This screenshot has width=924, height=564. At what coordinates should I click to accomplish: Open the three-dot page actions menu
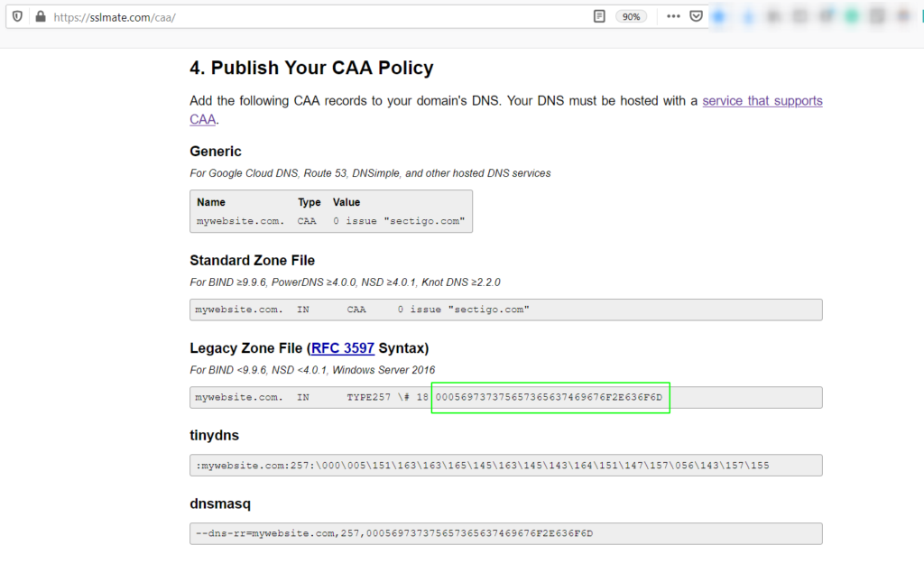(673, 15)
